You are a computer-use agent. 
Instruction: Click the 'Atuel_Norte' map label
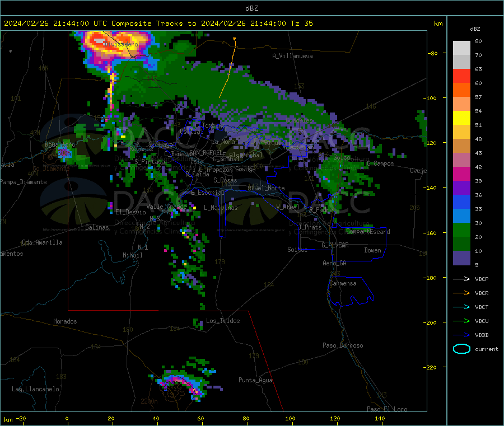click(x=266, y=188)
